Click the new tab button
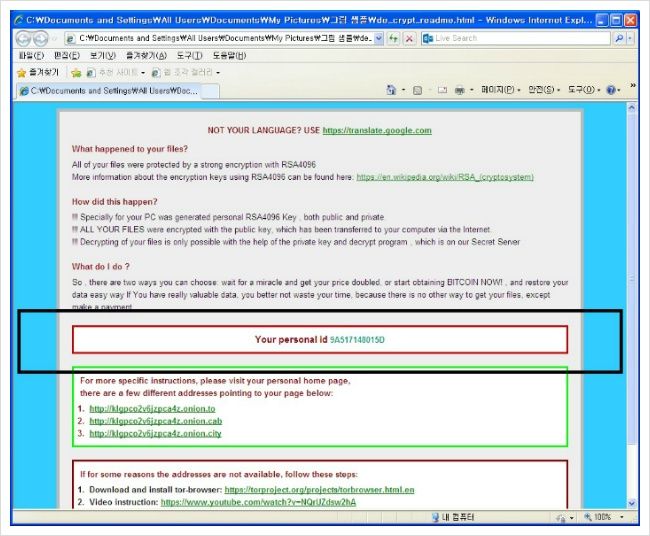This screenshot has height=536, width=650. coord(210,91)
